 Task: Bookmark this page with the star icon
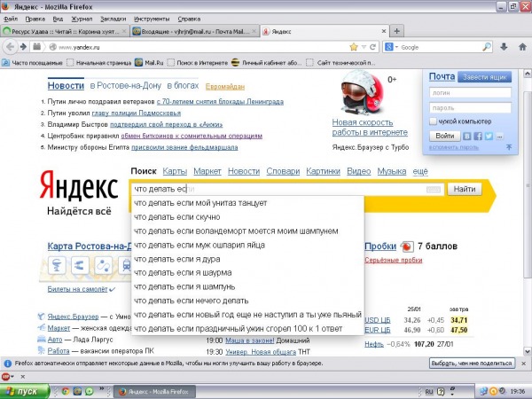(354, 47)
